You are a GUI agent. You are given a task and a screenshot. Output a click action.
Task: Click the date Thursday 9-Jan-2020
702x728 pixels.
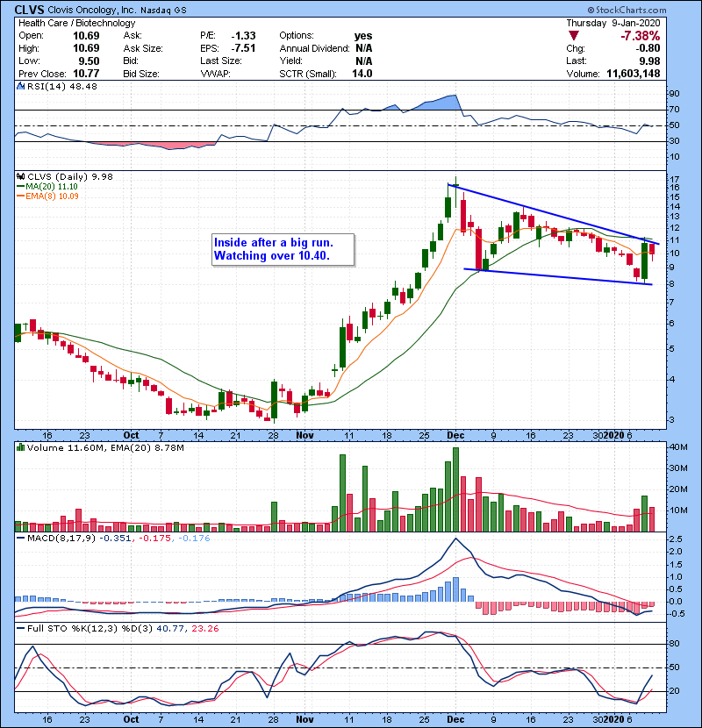[x=613, y=23]
